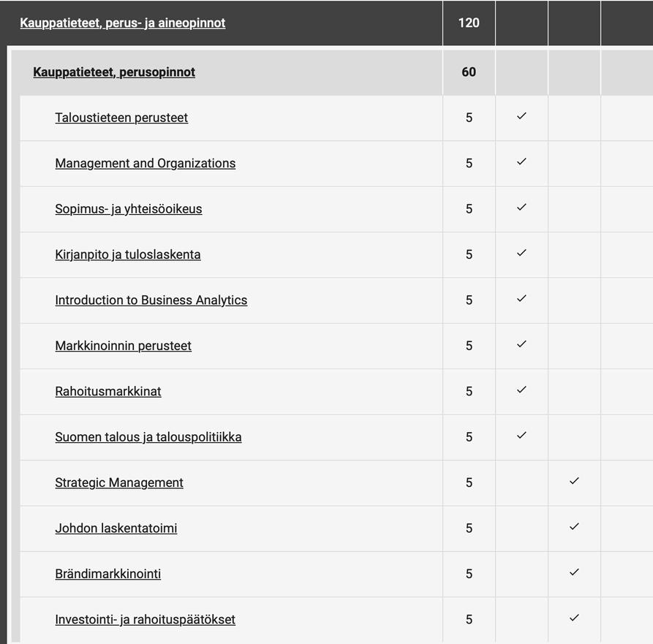
Task: Open Rahoitusmarkkinat course link
Action: [107, 392]
